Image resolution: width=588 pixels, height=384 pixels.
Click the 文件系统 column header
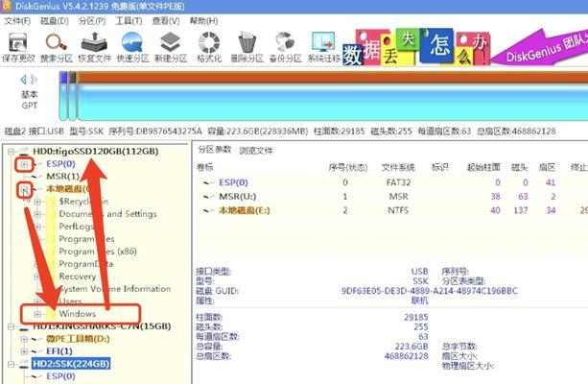pos(398,167)
